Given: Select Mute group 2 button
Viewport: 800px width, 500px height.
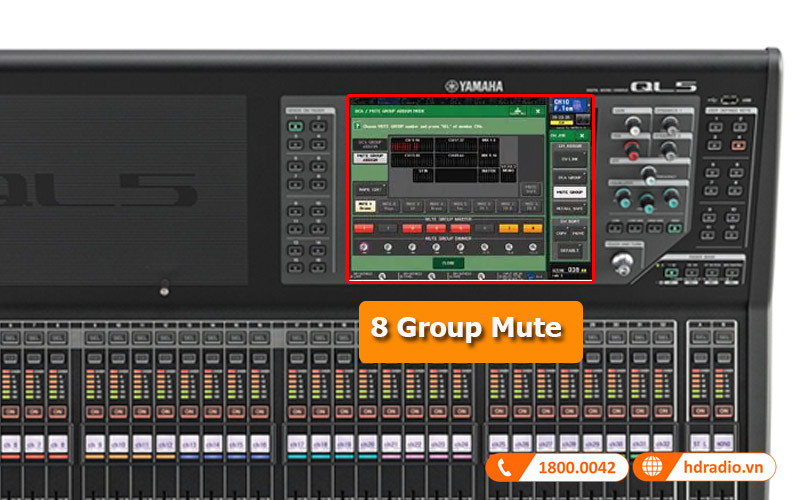Looking at the screenshot, I should (389, 206).
